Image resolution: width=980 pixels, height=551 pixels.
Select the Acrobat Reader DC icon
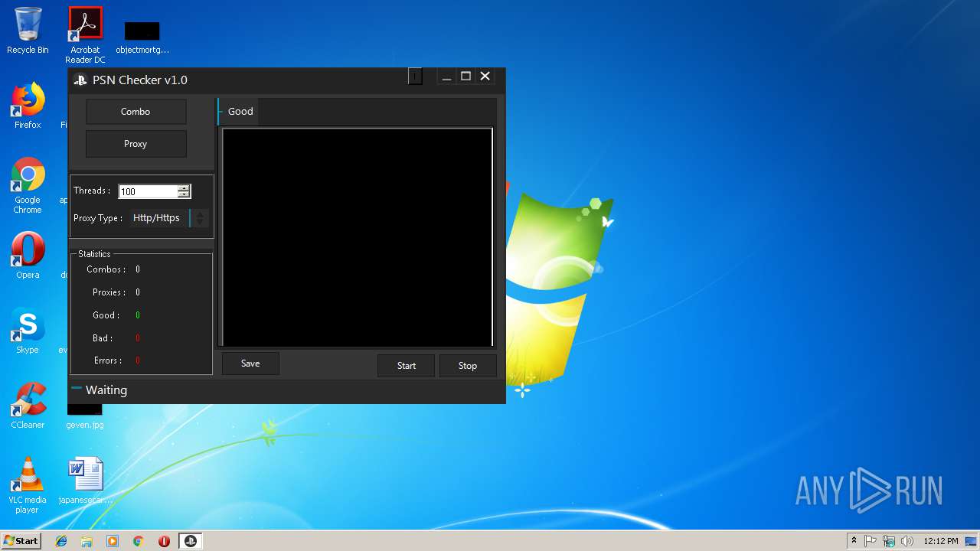click(85, 35)
